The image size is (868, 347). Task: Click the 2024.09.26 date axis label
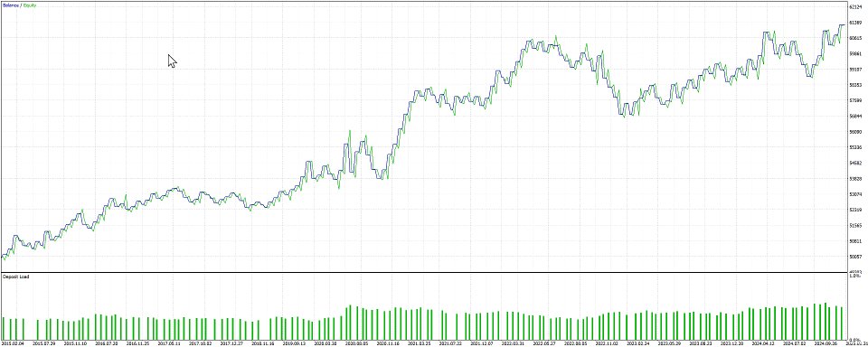825,343
